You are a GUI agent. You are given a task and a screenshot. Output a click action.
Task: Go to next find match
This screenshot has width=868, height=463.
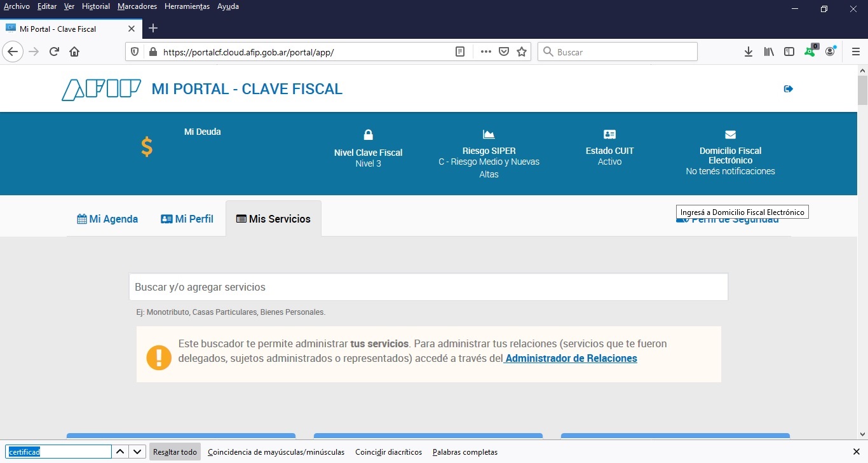(x=137, y=452)
